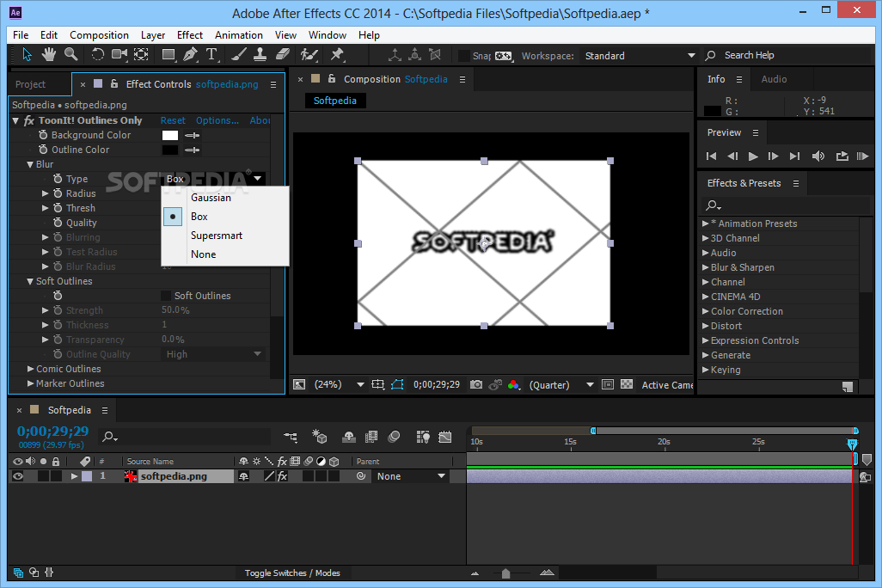Screen dimensions: 882x588
Task: Toggle Soft Outlines checkbox
Action: pyautogui.click(x=166, y=296)
